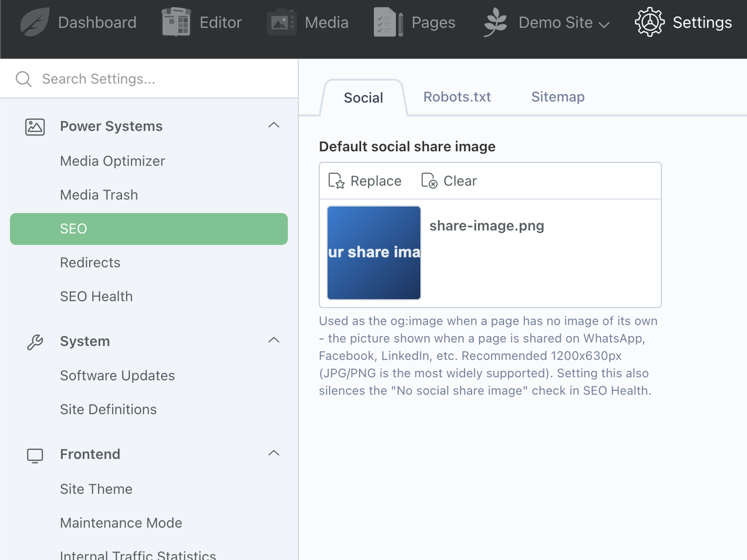
Task: Open the Demo Site dropdown
Action: 547,23
